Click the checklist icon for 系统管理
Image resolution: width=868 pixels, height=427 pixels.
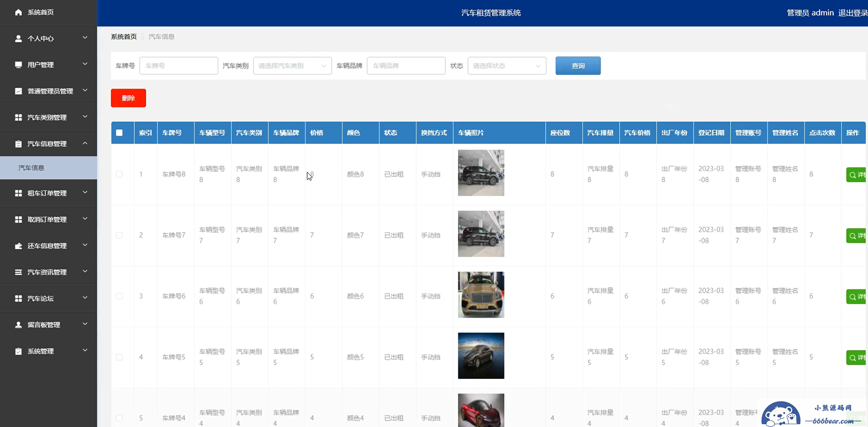coord(19,351)
